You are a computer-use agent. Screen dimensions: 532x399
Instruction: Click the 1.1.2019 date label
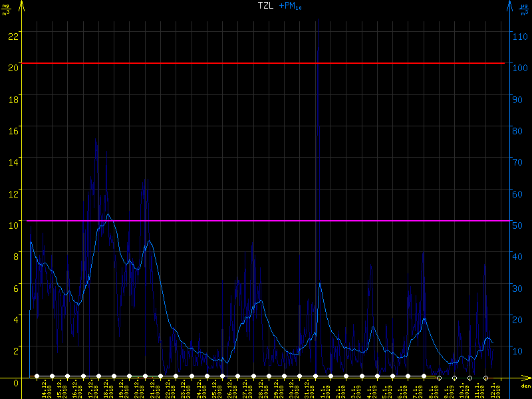click(325, 389)
